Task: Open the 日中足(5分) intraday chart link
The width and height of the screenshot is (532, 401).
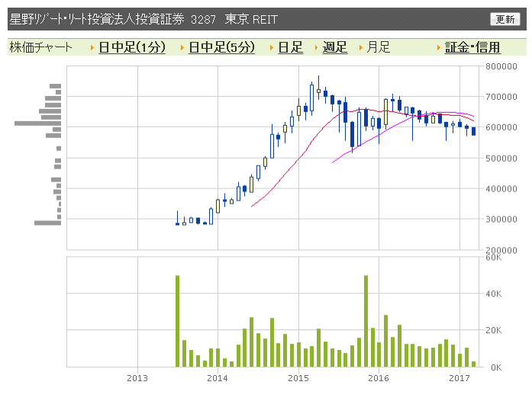Action: point(221,47)
